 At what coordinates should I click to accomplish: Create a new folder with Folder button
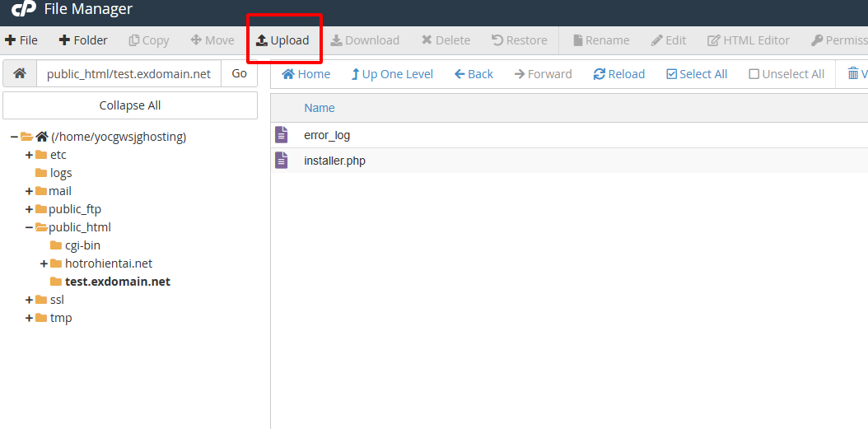(83, 40)
